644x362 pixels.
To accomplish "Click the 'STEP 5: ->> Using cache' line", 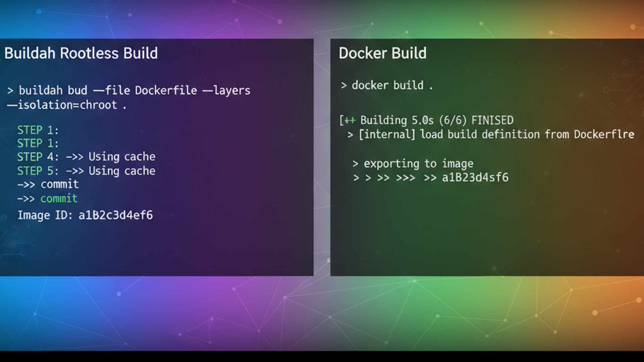I will point(86,171).
